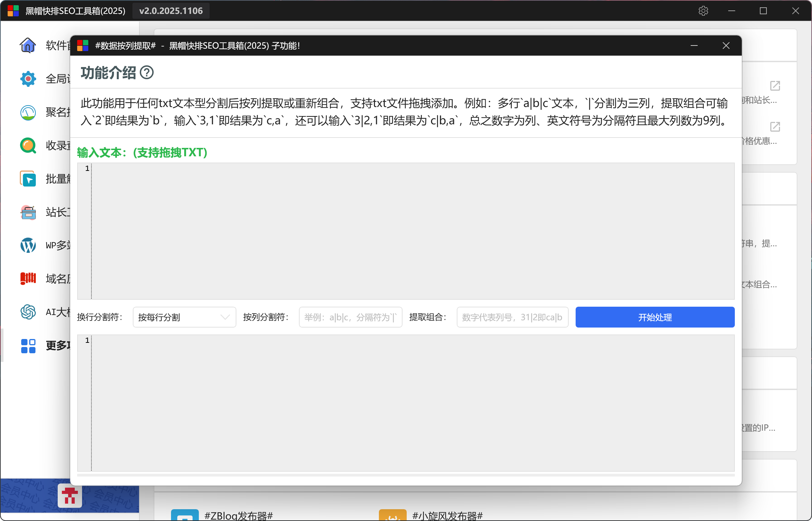Open global settings gear icon in sidebar
Viewport: 812px width, 521px height.
point(28,79)
